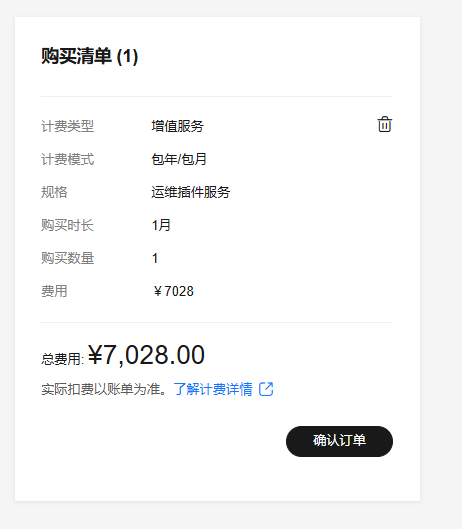Click the 费用 label
This screenshot has height=529, width=462.
click(54, 291)
